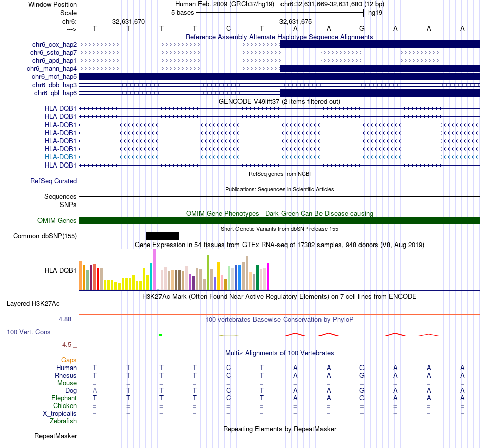Click the Reference Assembly Alternate Haplotype Sequence Alignments title

(x=279, y=37)
